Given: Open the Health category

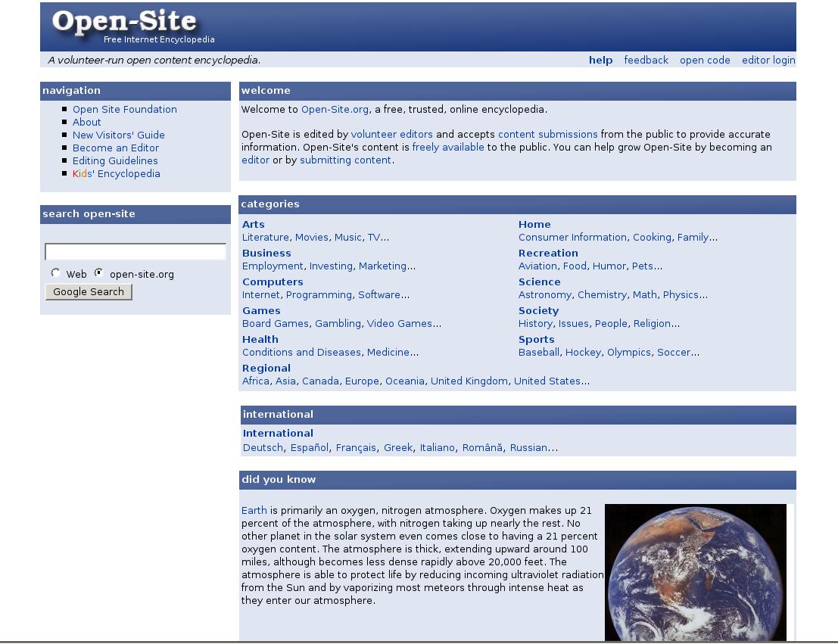Looking at the screenshot, I should 260,339.
